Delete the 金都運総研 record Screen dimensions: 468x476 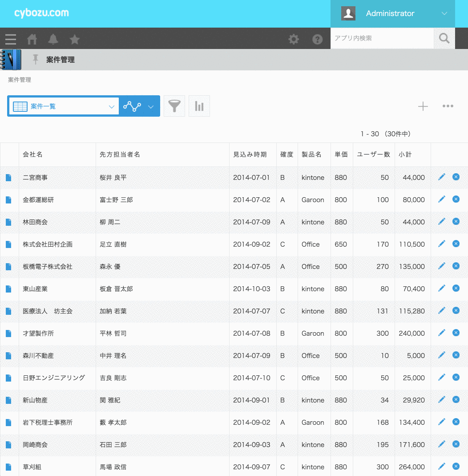click(x=456, y=199)
